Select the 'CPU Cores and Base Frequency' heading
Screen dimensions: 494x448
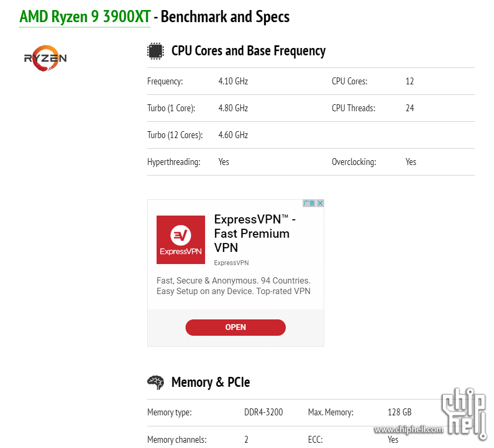248,51
